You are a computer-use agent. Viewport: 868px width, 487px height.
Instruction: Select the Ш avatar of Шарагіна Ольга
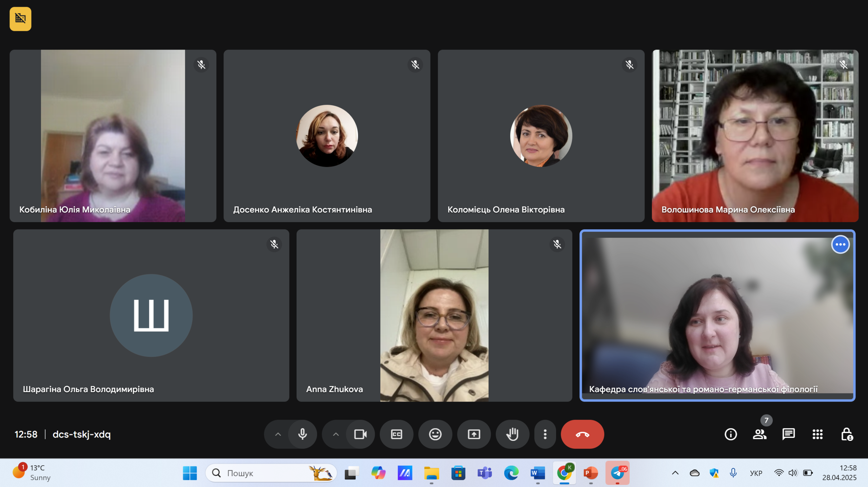click(151, 315)
